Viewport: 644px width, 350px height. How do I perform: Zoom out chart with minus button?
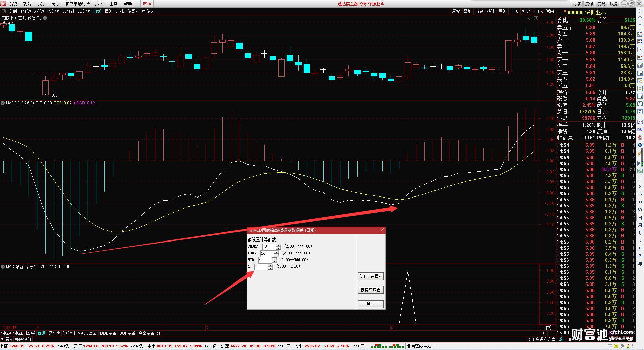552,333
